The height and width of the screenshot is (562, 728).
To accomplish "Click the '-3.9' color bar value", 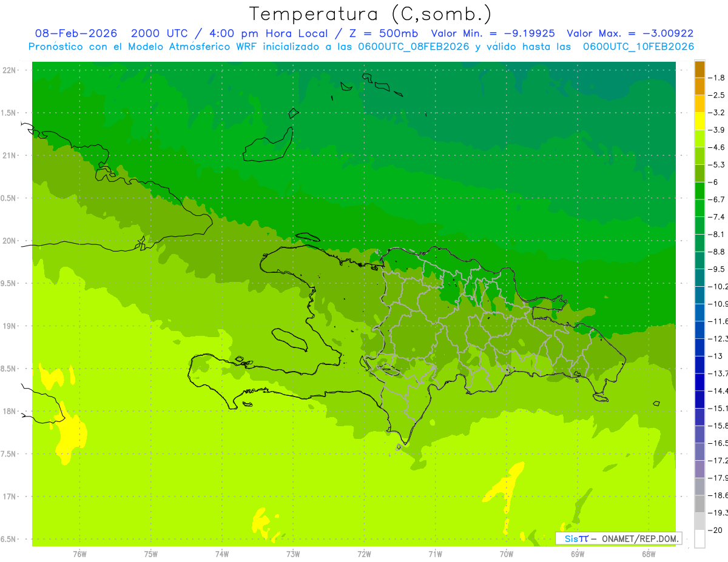I will [x=718, y=130].
